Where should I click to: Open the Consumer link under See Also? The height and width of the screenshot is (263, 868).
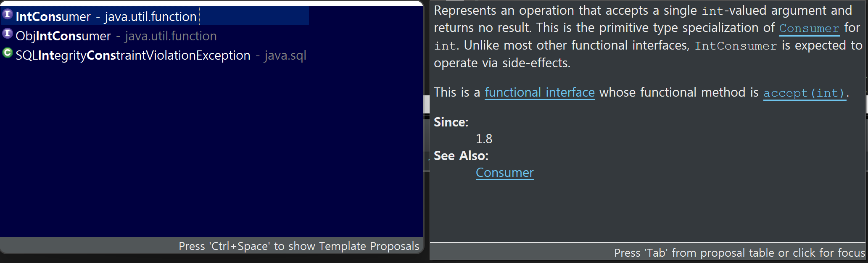click(504, 173)
